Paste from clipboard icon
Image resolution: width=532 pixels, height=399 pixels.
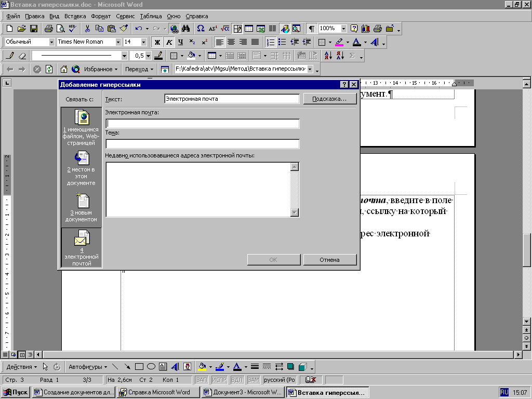[111, 29]
